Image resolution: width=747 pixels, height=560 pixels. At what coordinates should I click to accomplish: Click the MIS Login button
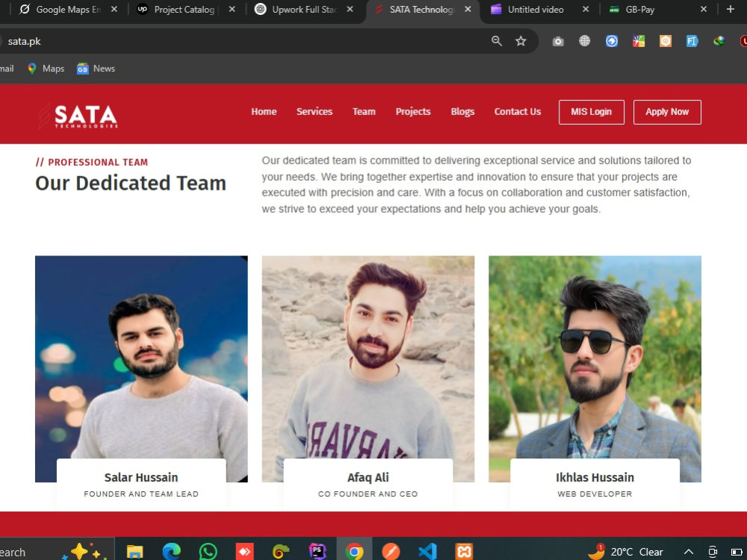591,111
